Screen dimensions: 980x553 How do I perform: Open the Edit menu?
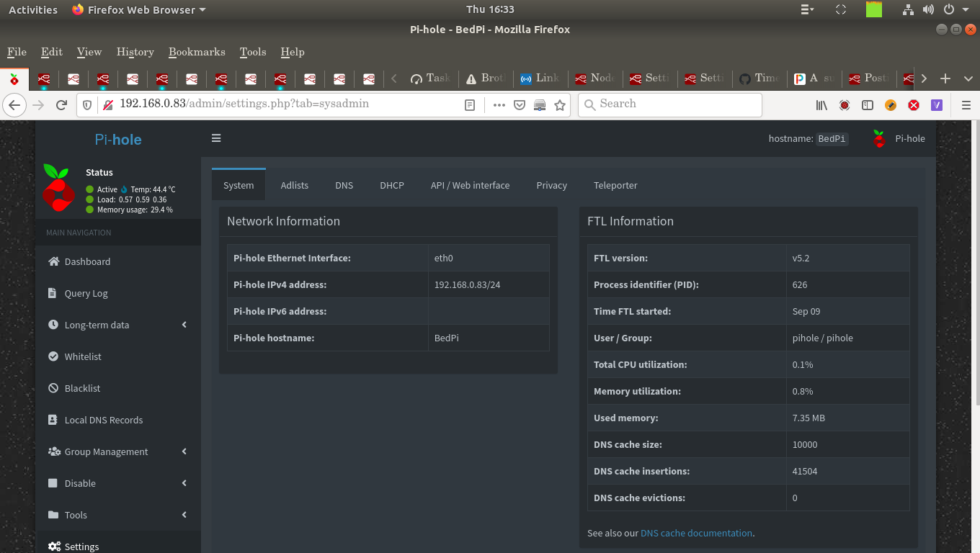coord(52,52)
